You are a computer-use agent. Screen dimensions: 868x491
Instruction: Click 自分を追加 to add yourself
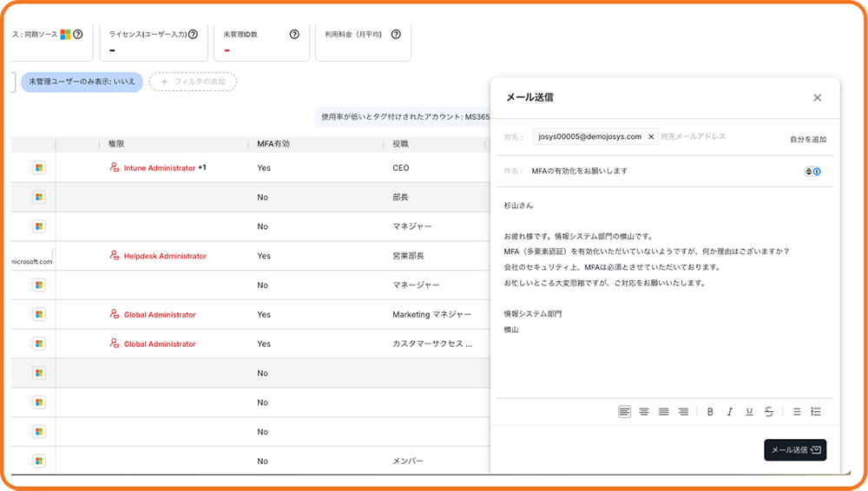pyautogui.click(x=807, y=140)
